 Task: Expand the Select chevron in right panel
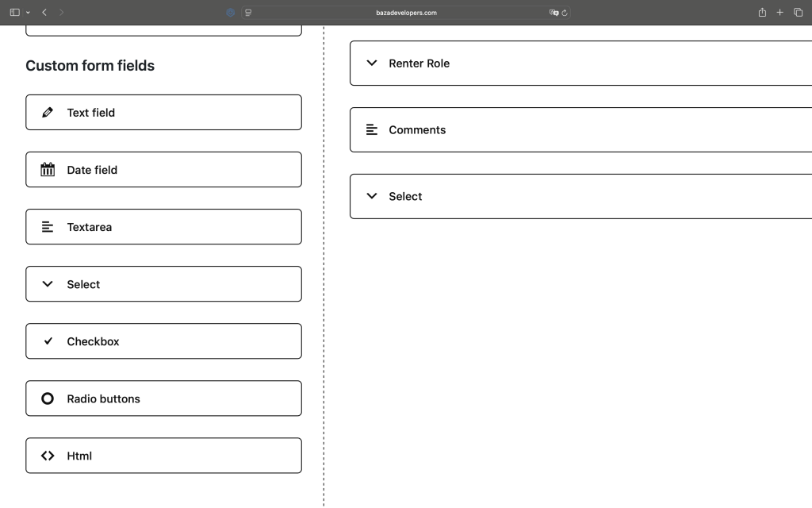pos(372,196)
